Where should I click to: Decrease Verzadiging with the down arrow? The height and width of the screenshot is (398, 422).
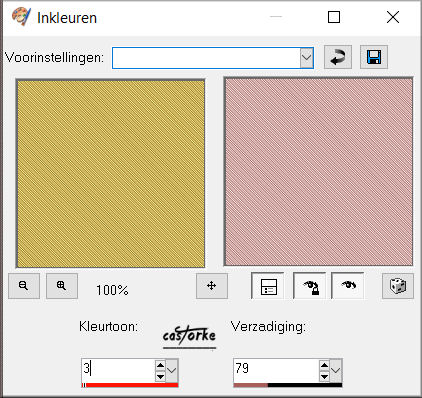(324, 377)
